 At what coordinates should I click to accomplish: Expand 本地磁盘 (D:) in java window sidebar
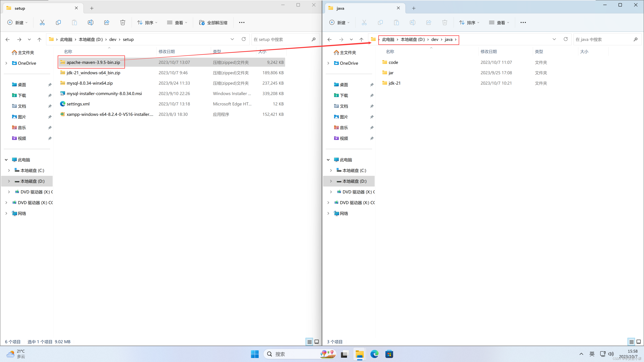(x=331, y=181)
